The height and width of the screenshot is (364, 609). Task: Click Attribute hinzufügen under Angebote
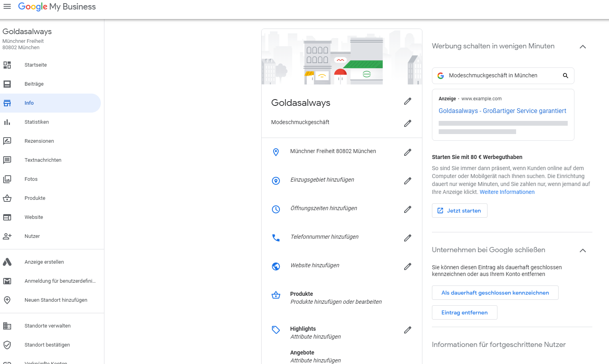(x=316, y=360)
